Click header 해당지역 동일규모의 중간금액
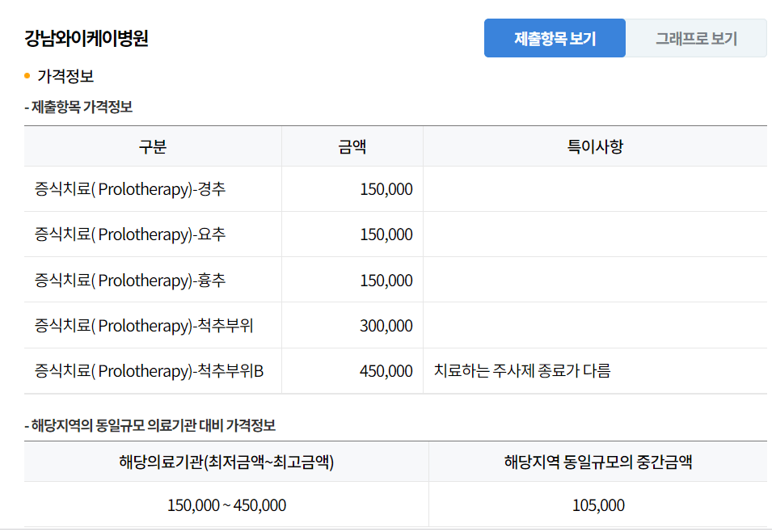Image resolution: width=772 pixels, height=532 pixels. 597,462
